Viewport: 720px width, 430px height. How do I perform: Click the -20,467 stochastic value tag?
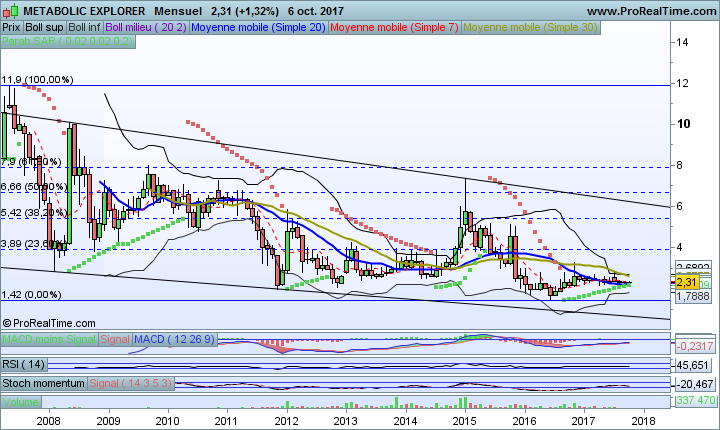pyautogui.click(x=695, y=384)
